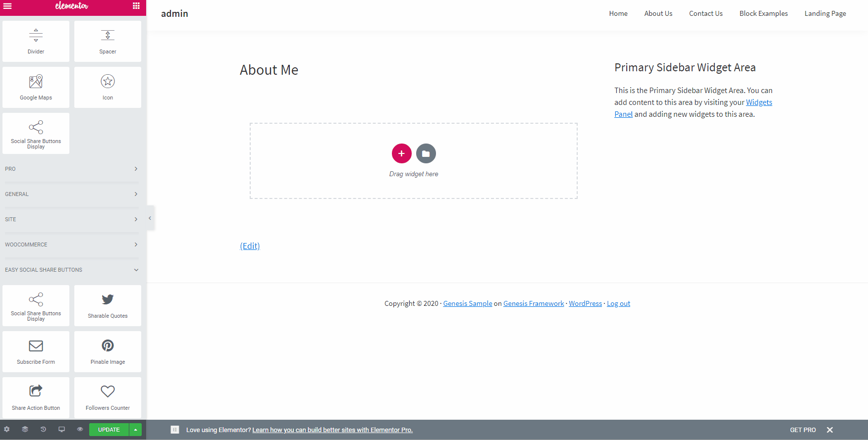The image size is (868, 440).
Task: Select the Followers Counter widget
Action: click(x=108, y=397)
